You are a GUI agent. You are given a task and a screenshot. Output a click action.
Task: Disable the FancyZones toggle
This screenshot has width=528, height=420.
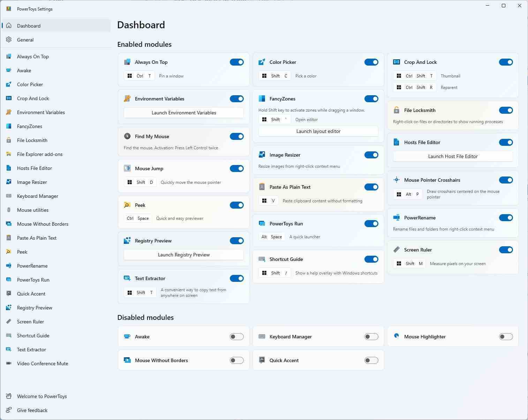pos(371,99)
